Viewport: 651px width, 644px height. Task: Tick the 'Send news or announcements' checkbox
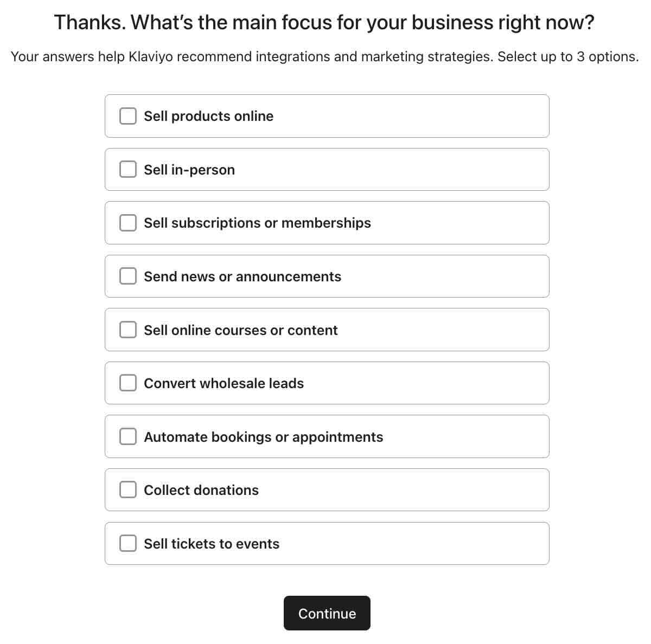click(x=127, y=276)
